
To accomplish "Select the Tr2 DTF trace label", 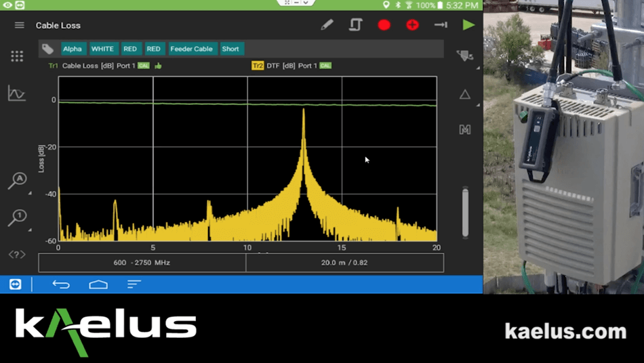I will point(284,66).
